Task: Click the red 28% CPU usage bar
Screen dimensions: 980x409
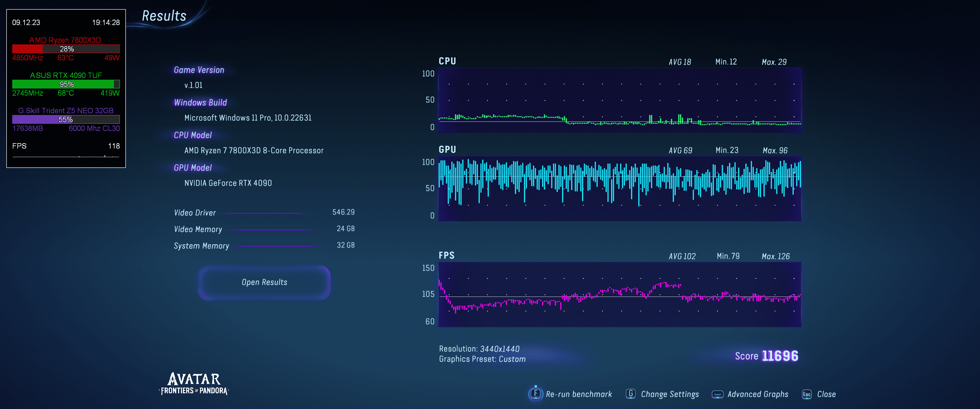Action: point(66,49)
